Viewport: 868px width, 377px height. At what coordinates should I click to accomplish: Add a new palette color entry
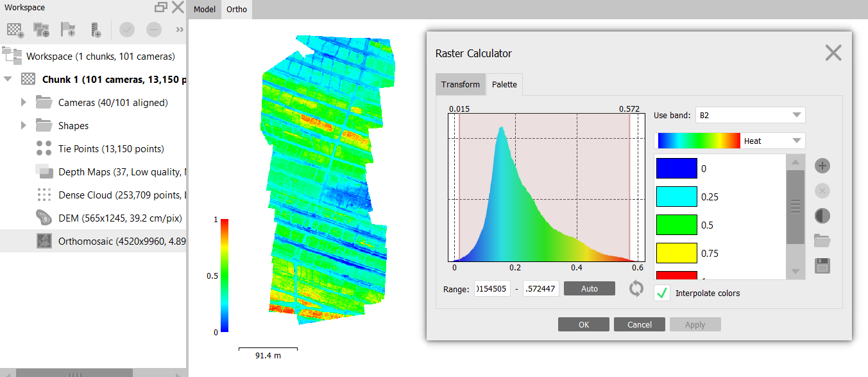click(x=822, y=166)
